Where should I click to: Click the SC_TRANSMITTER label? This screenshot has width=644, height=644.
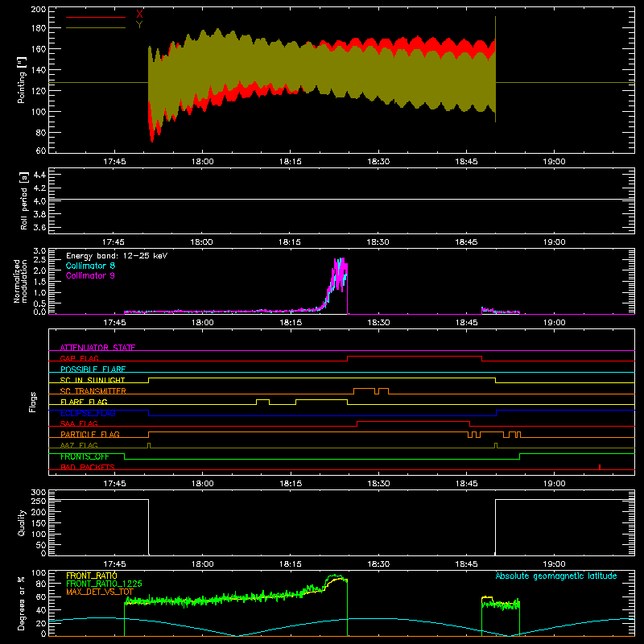coord(93,390)
